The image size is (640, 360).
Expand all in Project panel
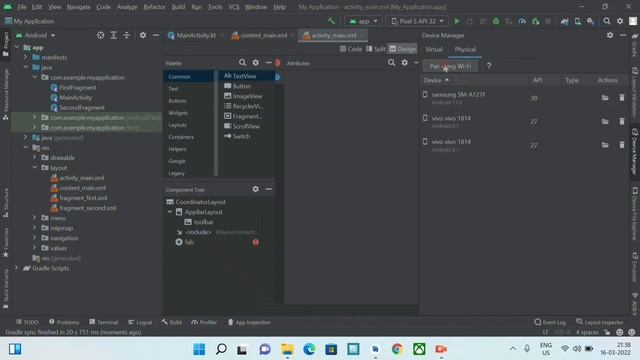click(x=113, y=35)
